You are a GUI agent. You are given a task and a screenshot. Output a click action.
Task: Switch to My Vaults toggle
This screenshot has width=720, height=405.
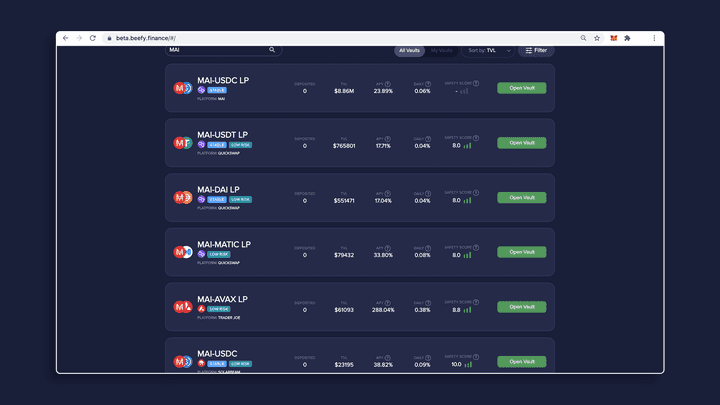441,50
